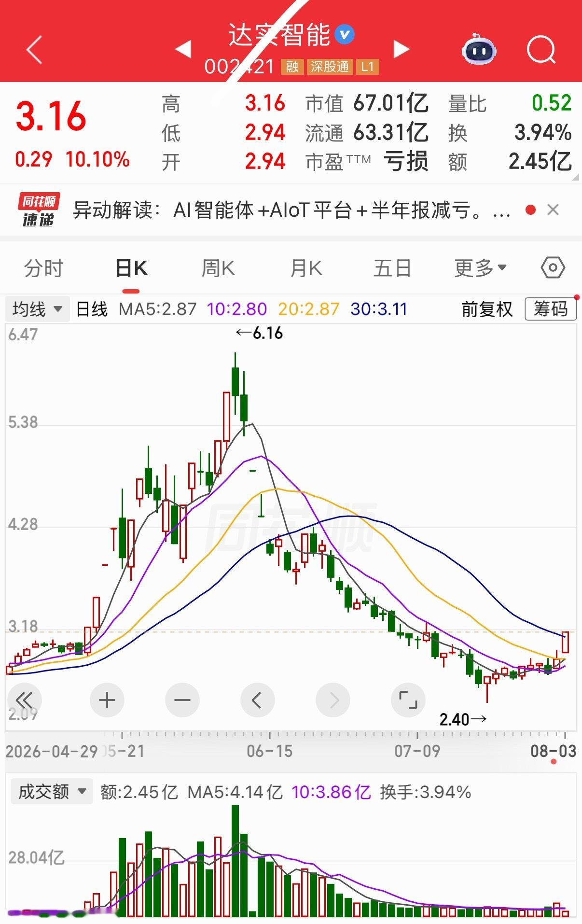Zoom out the K-line chart

[182, 700]
